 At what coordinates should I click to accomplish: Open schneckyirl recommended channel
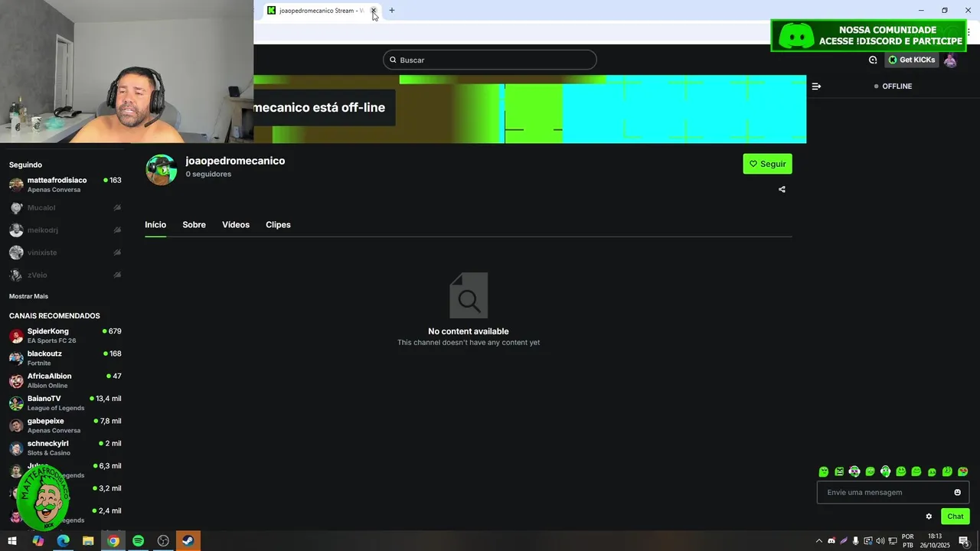pos(65,448)
